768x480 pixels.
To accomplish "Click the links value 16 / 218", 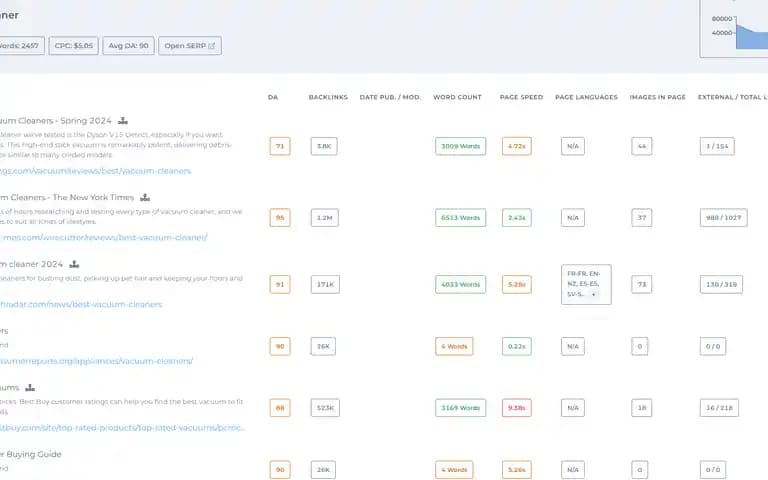I will (719, 408).
